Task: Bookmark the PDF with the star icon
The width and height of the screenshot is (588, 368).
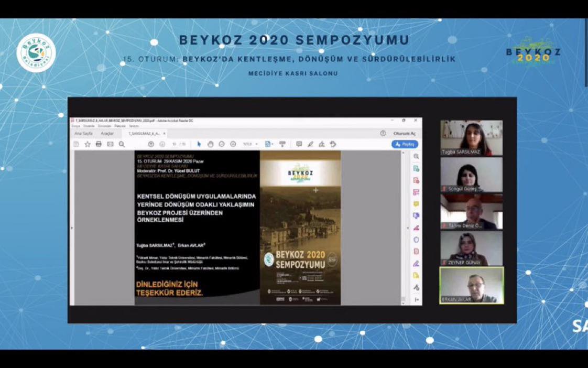Action: pos(88,144)
